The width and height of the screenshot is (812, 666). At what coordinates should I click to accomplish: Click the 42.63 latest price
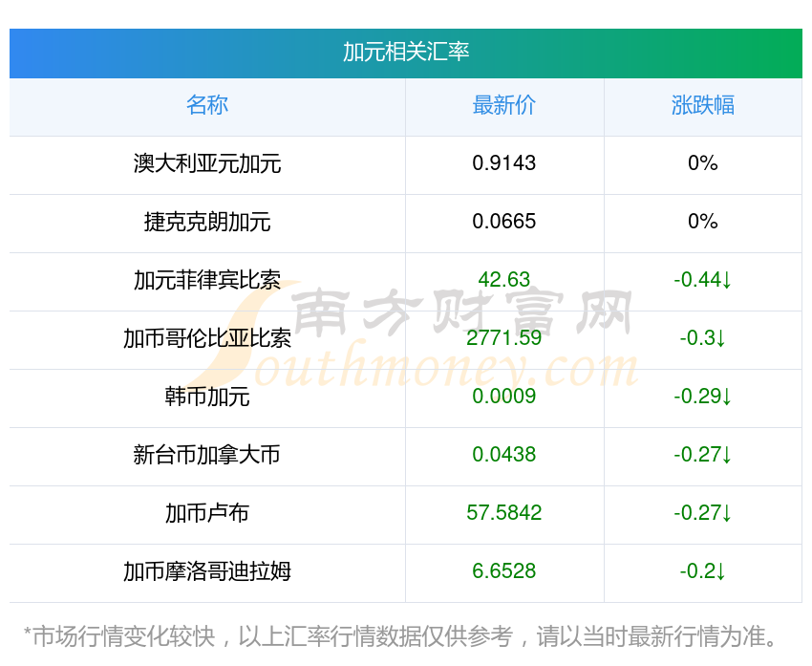[x=504, y=280]
